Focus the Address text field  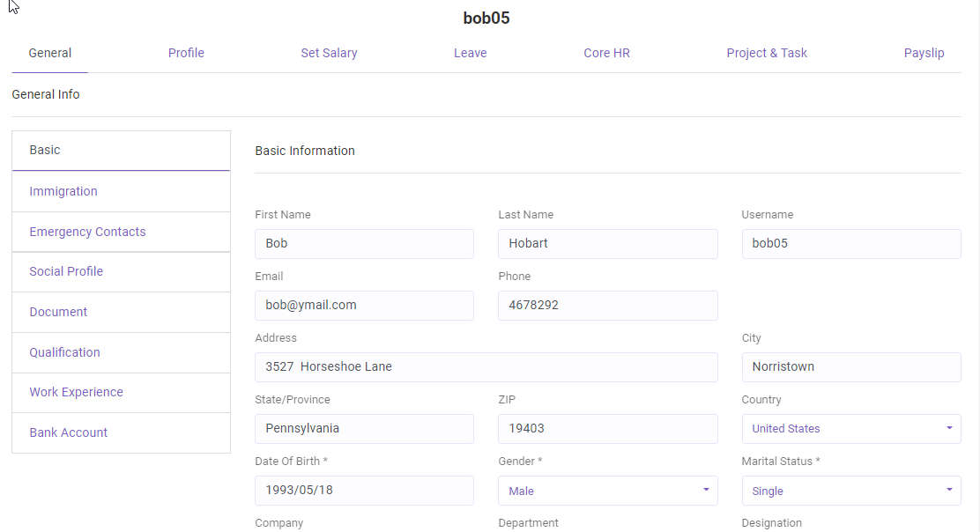(486, 367)
